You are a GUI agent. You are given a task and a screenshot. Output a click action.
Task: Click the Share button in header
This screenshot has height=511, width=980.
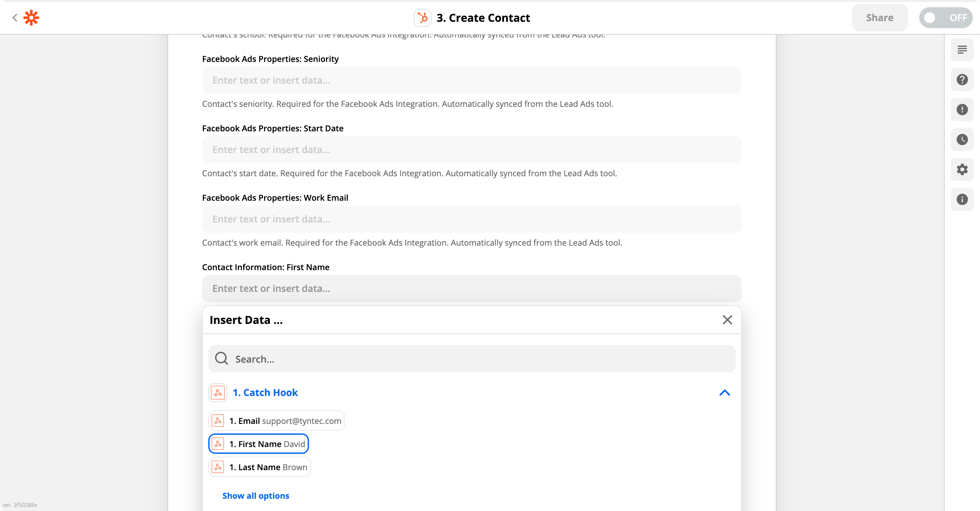click(880, 17)
